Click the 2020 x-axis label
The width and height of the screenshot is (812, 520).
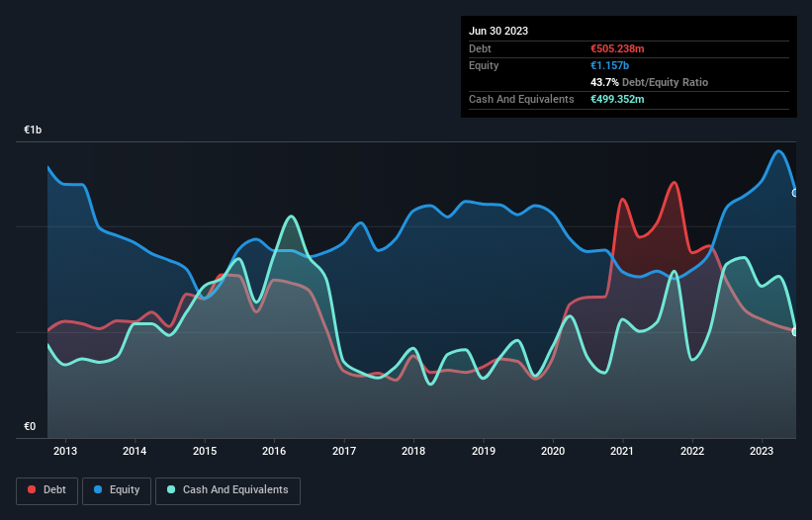coord(553,451)
